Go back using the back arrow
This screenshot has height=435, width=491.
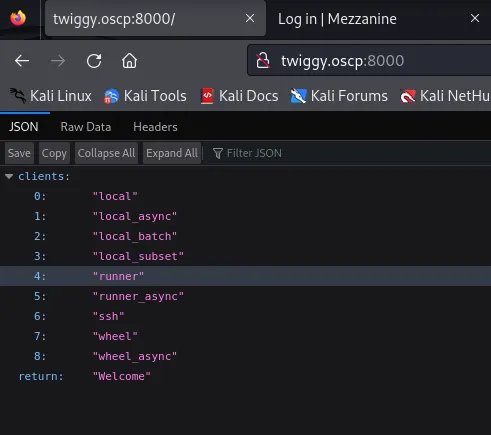22,61
